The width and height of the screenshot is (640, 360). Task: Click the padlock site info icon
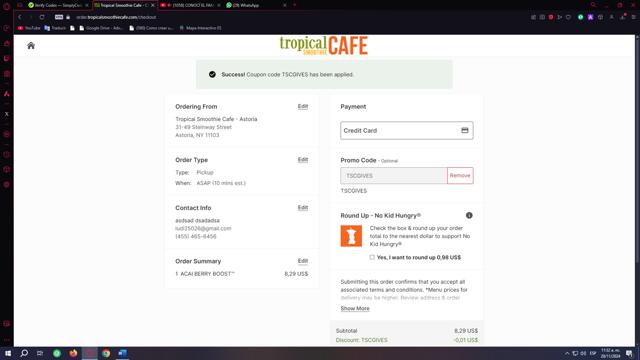tap(68, 17)
